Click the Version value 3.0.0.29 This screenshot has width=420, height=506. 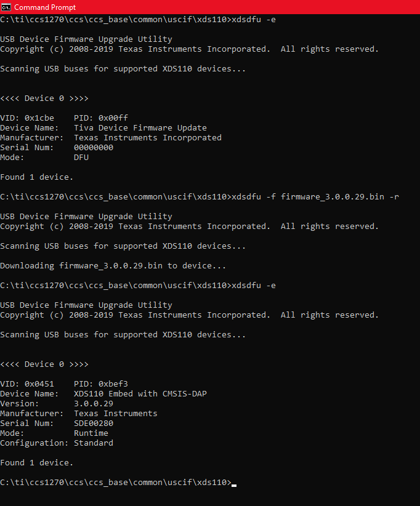[x=94, y=404]
